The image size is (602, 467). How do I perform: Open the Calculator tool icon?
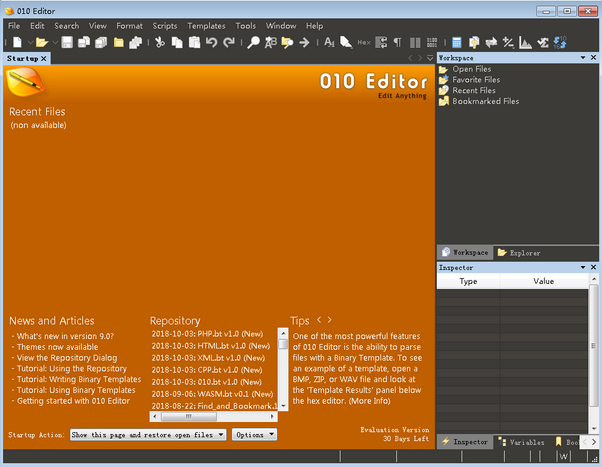coord(456,43)
